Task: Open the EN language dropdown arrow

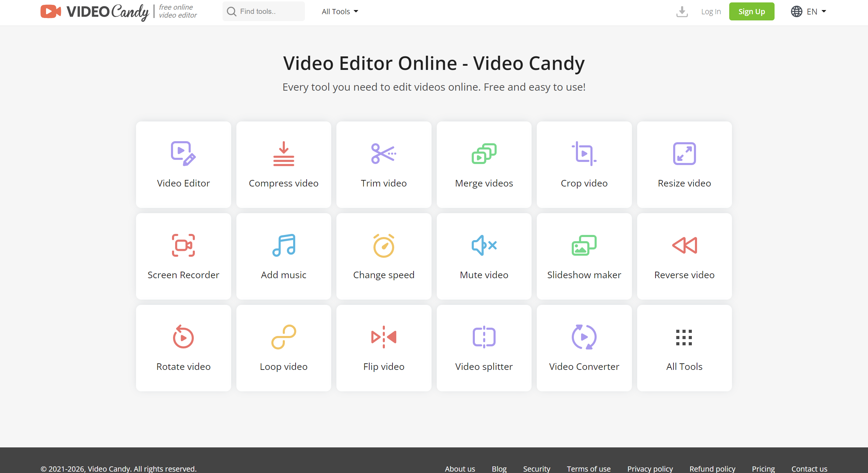Action: [824, 11]
